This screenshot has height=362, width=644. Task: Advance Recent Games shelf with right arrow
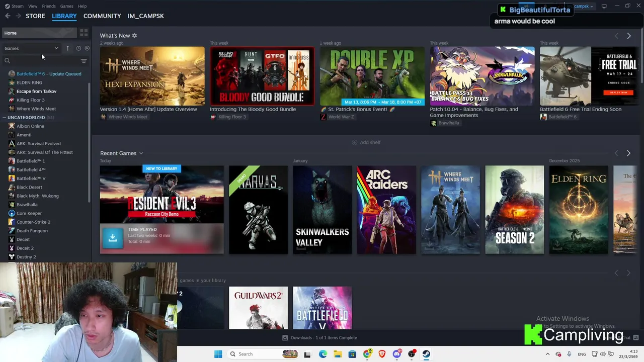tap(628, 153)
